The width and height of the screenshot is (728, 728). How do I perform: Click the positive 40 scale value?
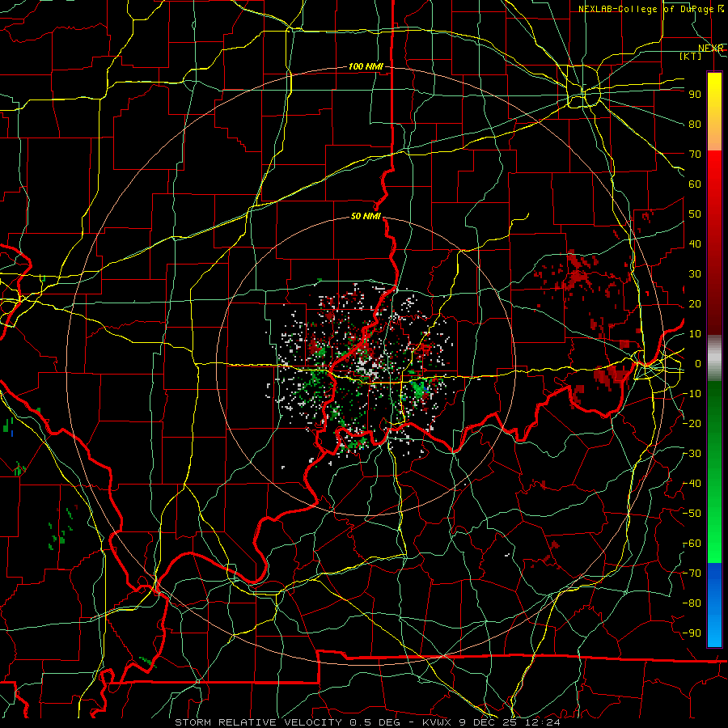695,243
